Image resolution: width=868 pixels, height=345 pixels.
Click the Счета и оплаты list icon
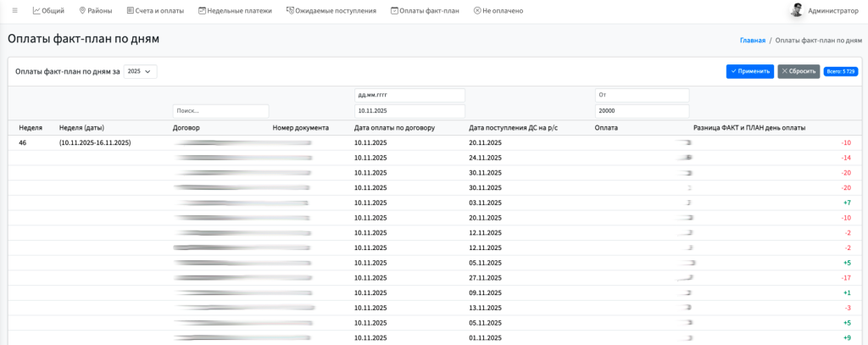pos(130,11)
